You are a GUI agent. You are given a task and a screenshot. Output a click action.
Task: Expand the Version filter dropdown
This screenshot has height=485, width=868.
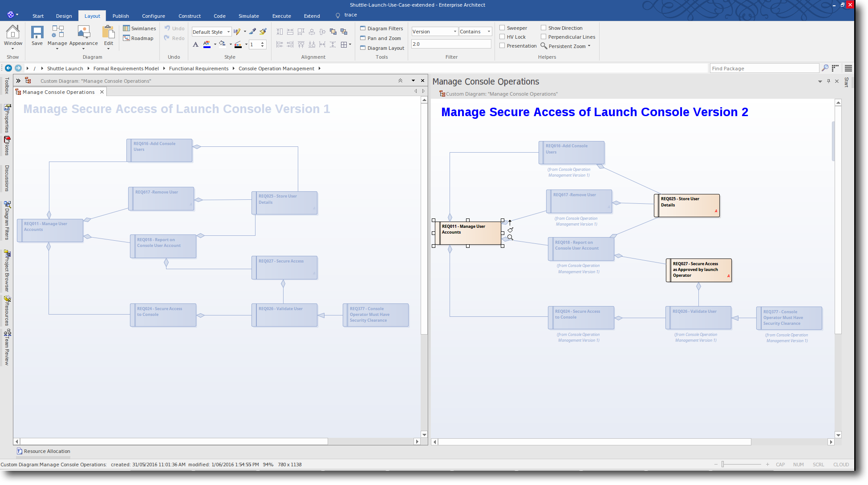[455, 32]
